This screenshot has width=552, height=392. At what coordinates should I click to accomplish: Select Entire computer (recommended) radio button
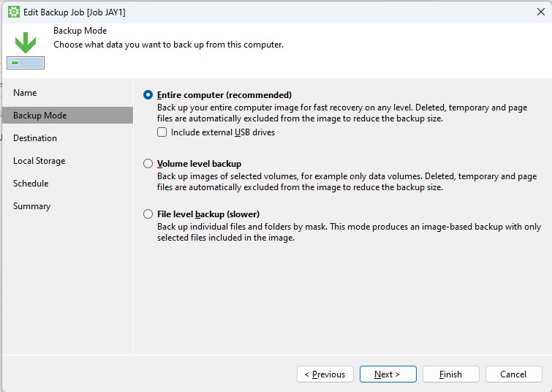148,95
